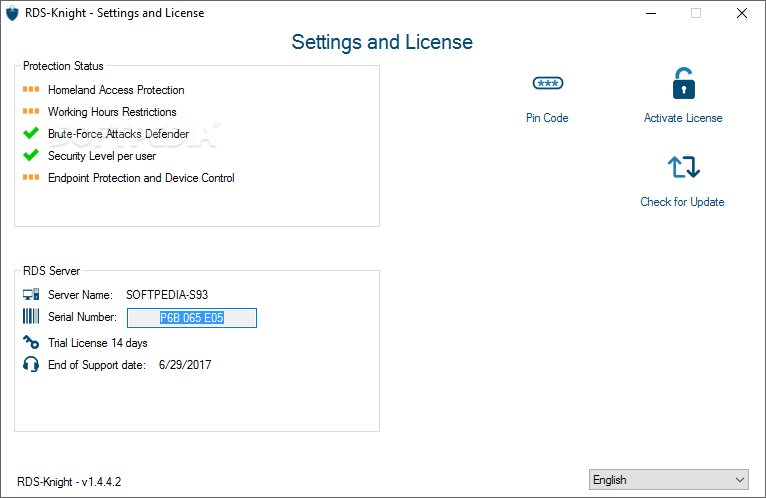Click the headset icon beside End of Support

[31, 364]
